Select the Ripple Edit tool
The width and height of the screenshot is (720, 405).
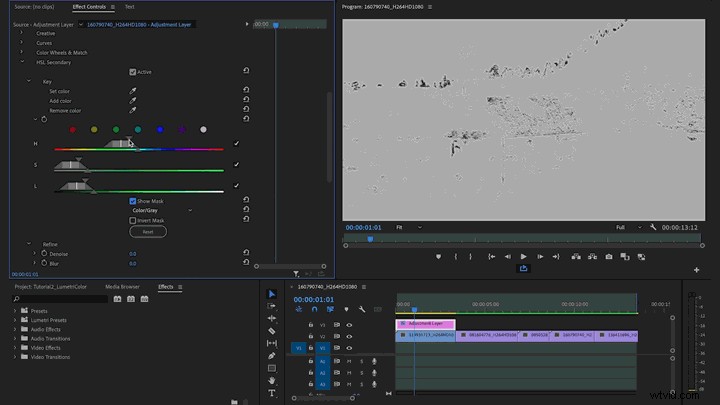tap(272, 318)
